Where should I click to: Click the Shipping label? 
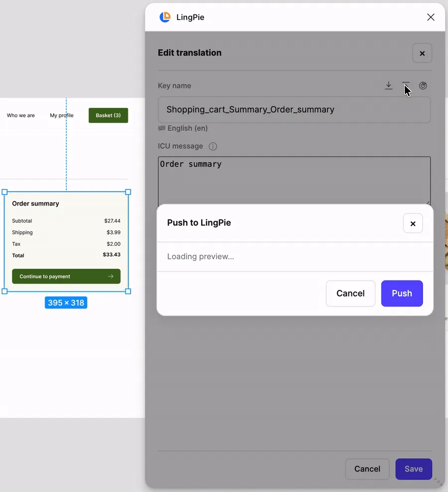tap(22, 232)
